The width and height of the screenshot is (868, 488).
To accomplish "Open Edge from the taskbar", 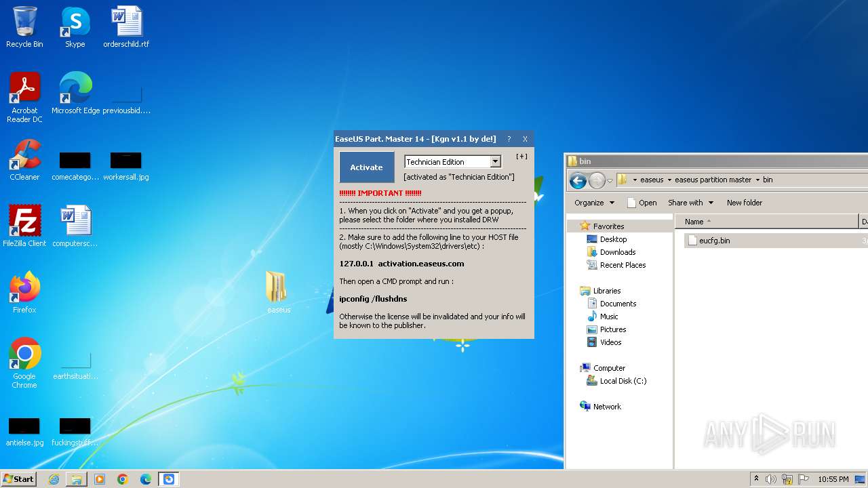I will click(146, 479).
